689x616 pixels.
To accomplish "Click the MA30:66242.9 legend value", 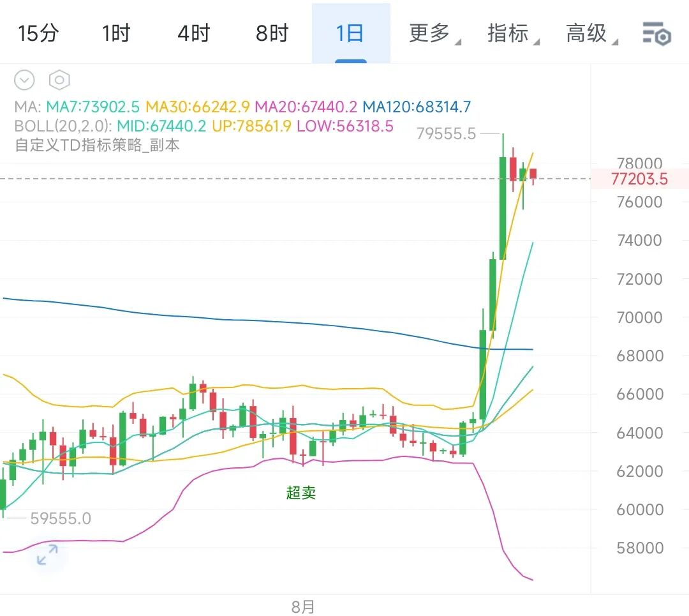I will click(x=198, y=107).
